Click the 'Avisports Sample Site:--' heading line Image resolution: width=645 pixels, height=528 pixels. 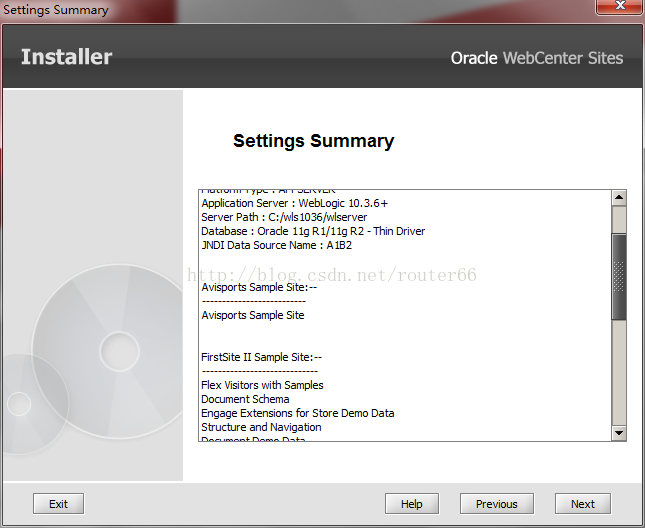click(x=259, y=287)
